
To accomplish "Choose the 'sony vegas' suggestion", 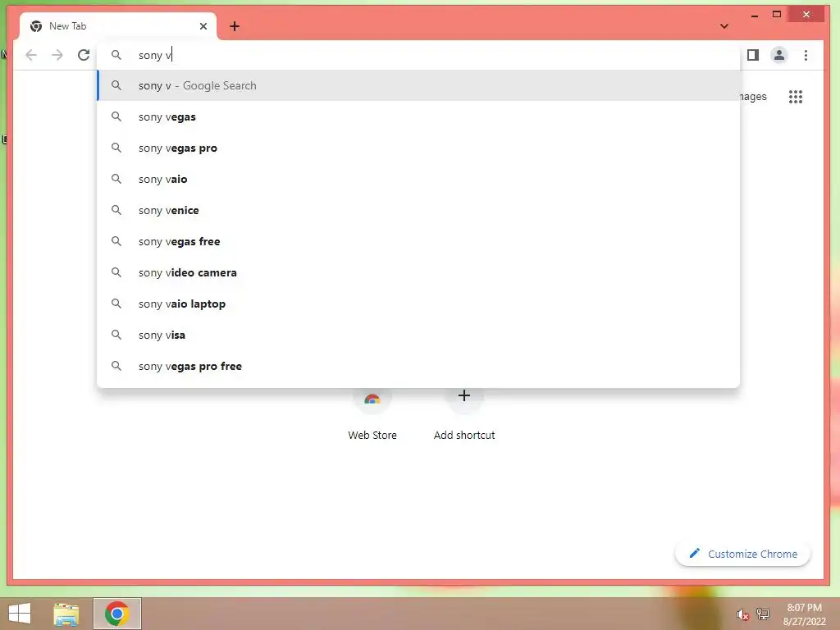I will 418,116.
